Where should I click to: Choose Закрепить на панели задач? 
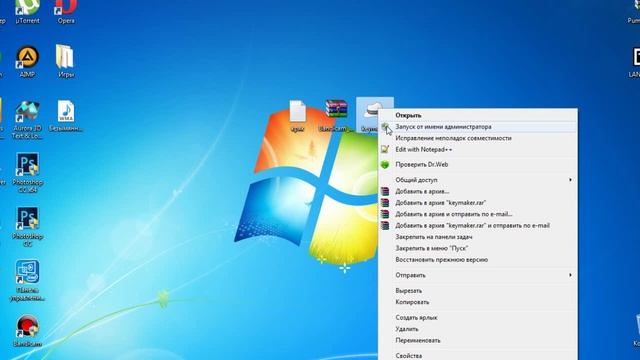point(478,237)
